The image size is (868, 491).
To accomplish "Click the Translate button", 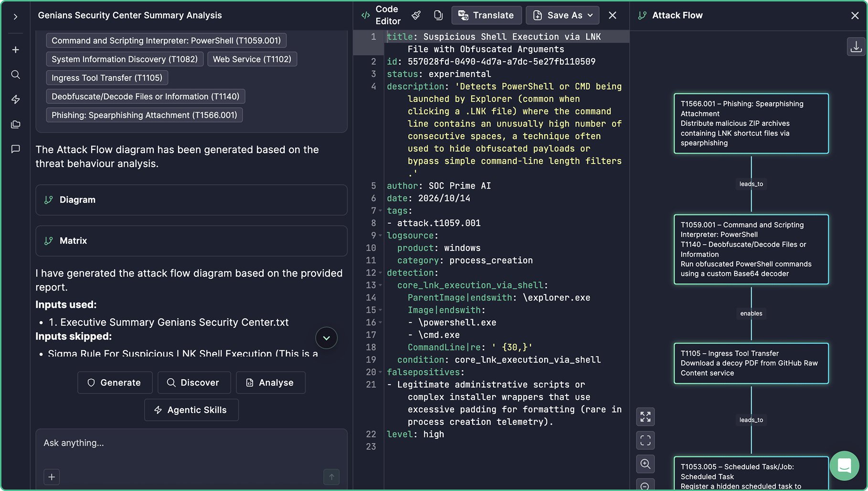I will pyautogui.click(x=486, y=15).
